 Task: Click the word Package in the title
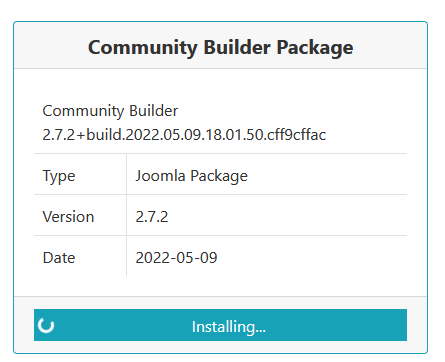point(315,48)
